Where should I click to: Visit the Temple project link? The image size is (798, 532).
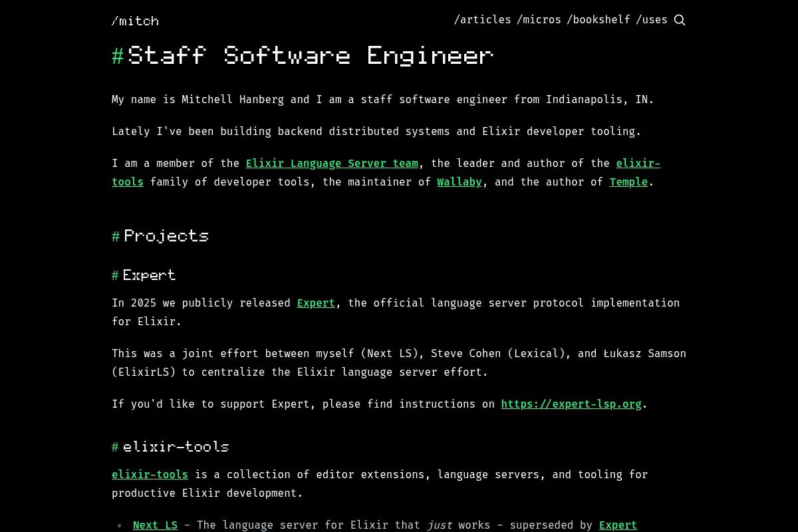(x=628, y=182)
